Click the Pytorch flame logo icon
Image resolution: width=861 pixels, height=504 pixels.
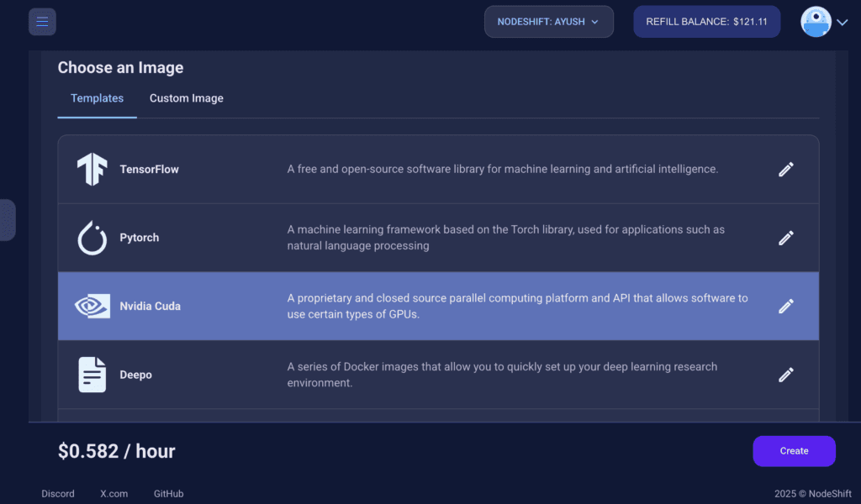click(92, 238)
